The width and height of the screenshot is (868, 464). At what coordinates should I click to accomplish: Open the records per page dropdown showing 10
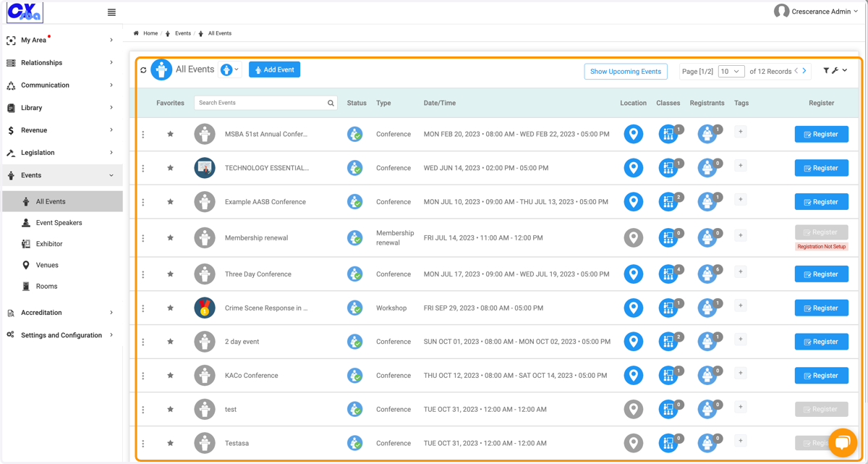coord(731,71)
